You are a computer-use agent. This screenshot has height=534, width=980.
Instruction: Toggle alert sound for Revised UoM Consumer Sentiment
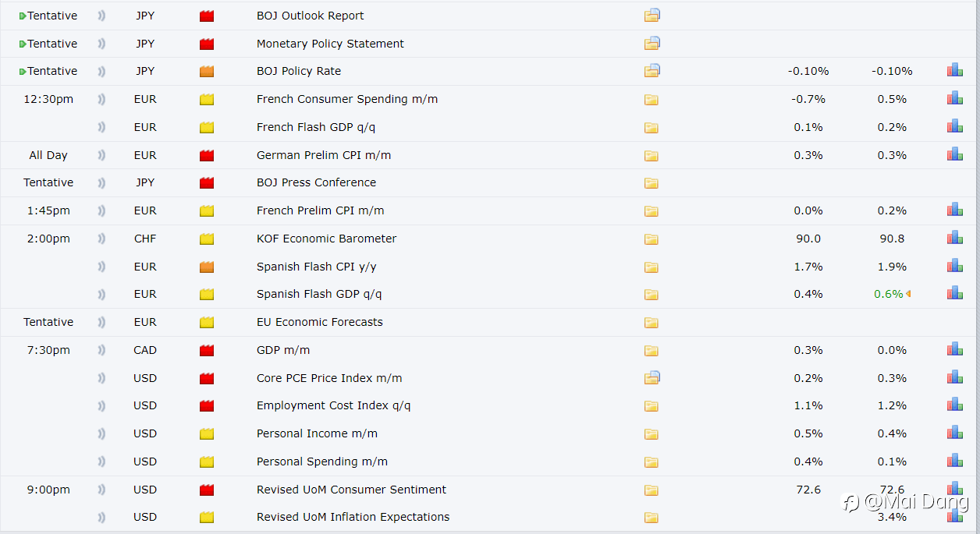[x=101, y=490]
